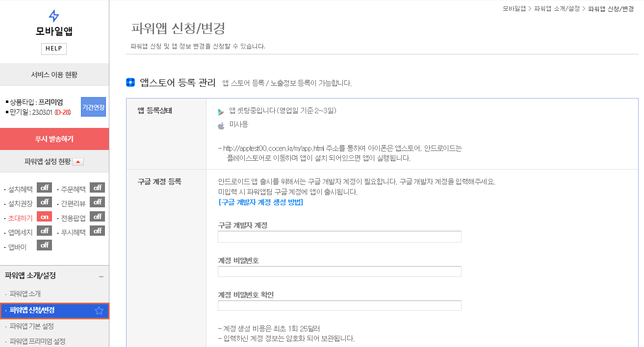Toggle 간편리뷰 on
The width and height of the screenshot is (644, 347).
pyautogui.click(x=97, y=202)
